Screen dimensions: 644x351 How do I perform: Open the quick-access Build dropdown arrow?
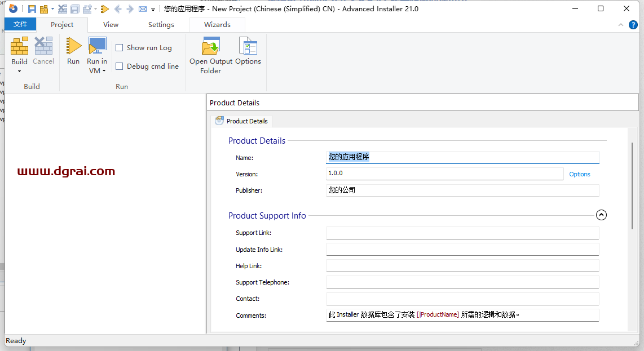click(x=52, y=9)
